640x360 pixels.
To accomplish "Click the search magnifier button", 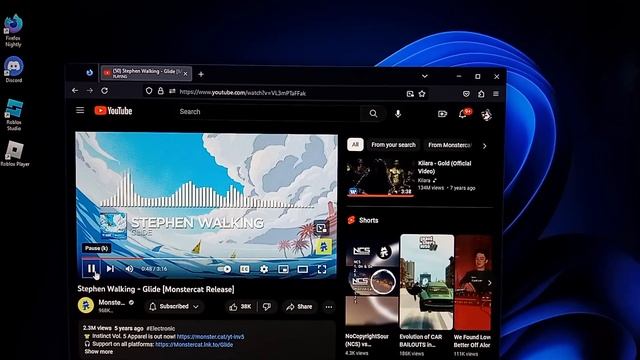I will pyautogui.click(x=373, y=113).
